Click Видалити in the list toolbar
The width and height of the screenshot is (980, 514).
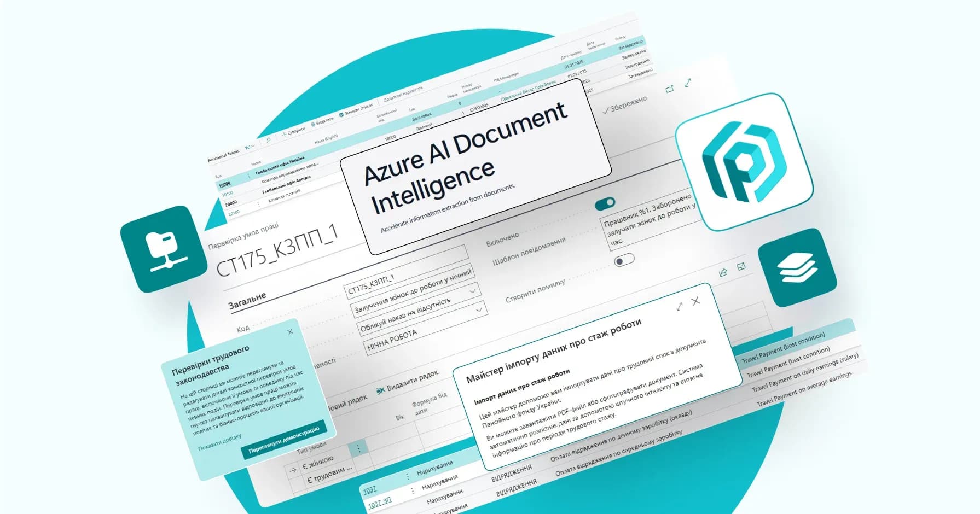pos(322,122)
